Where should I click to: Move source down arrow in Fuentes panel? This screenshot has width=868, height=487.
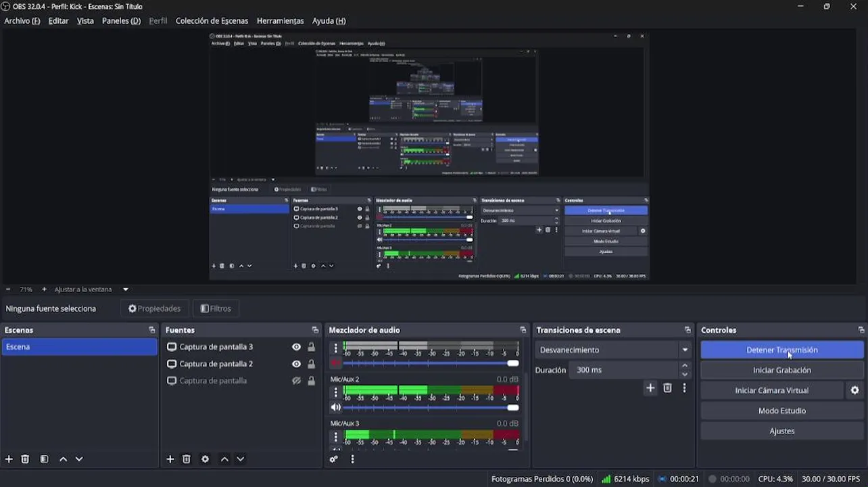[x=240, y=459]
